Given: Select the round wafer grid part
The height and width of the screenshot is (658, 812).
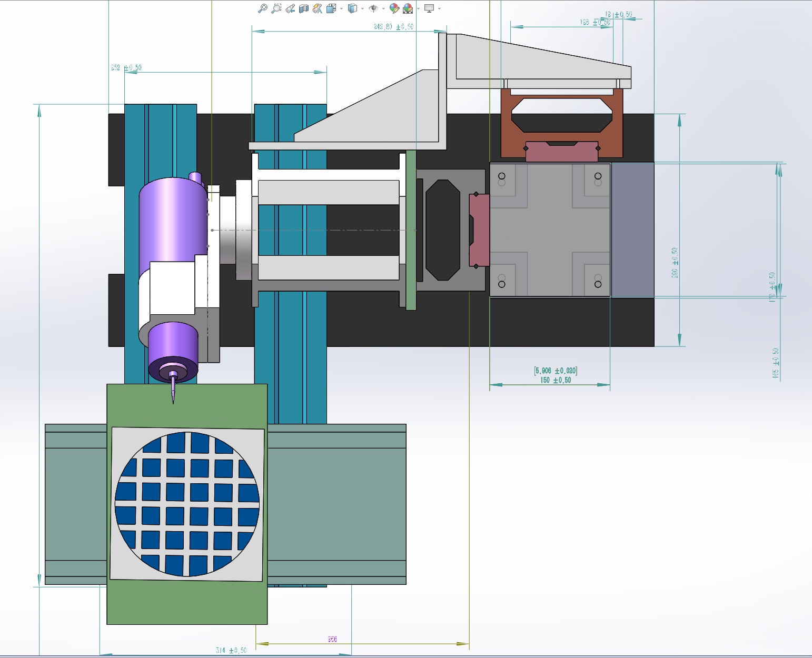Looking at the screenshot, I should (x=187, y=504).
